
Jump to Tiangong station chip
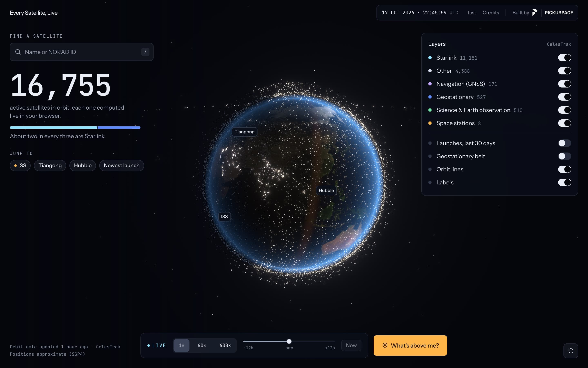(x=50, y=166)
